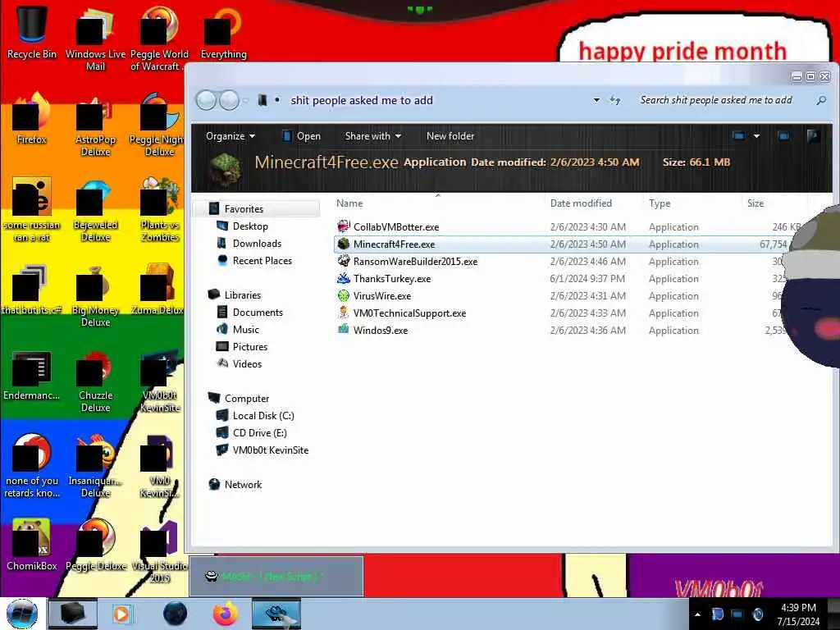Screen dimensions: 840x630
Task: Open Documents library
Action: click(258, 313)
